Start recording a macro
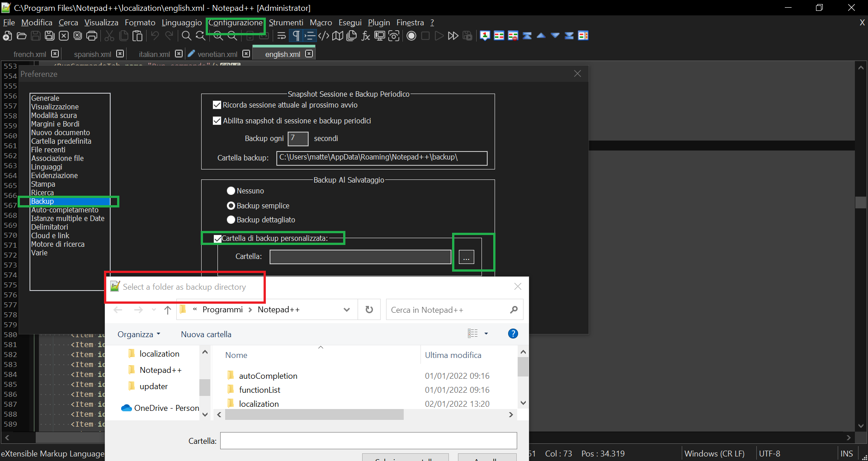 pos(411,36)
